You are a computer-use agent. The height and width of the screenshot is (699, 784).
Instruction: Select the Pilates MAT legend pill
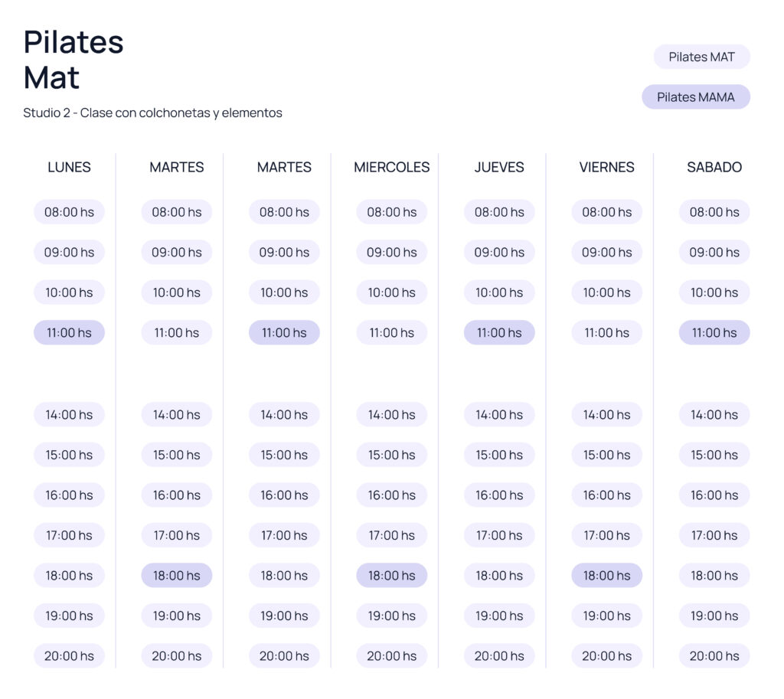tap(701, 57)
